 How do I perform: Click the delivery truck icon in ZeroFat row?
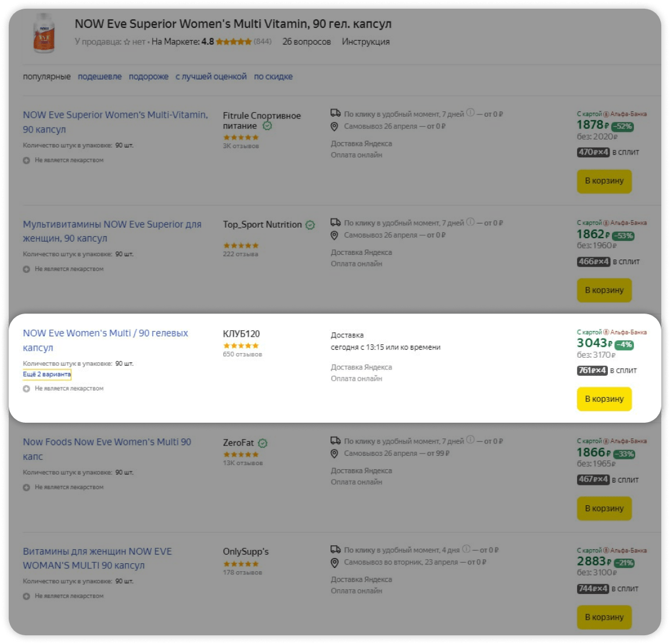click(x=335, y=441)
